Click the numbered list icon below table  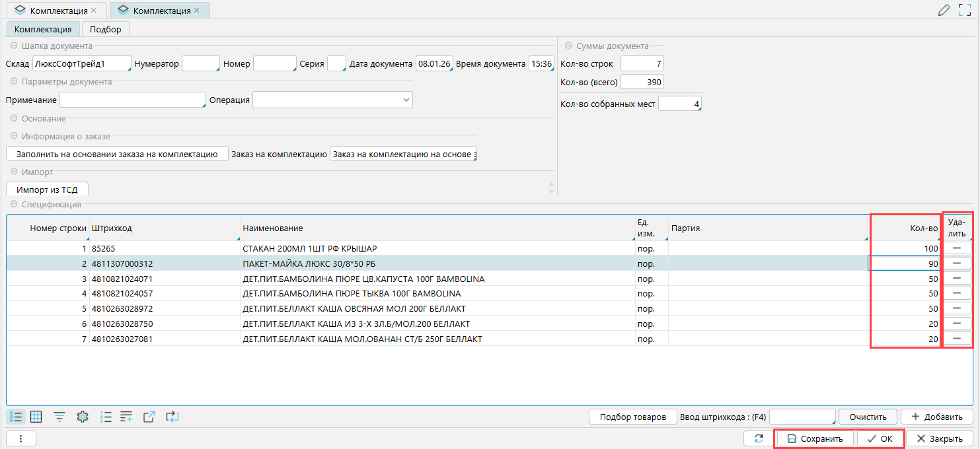point(106,417)
